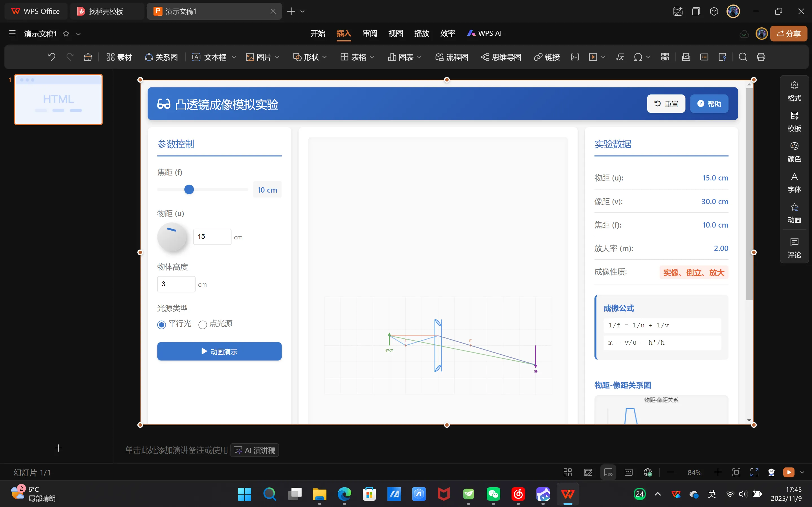Open the WPS AI tab
This screenshot has height=507, width=812.
[x=485, y=33]
